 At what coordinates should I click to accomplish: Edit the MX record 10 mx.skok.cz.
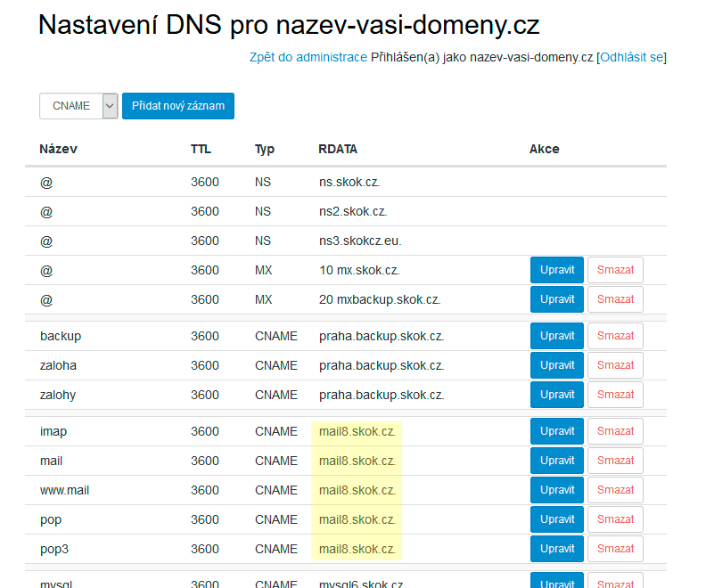[x=557, y=270]
